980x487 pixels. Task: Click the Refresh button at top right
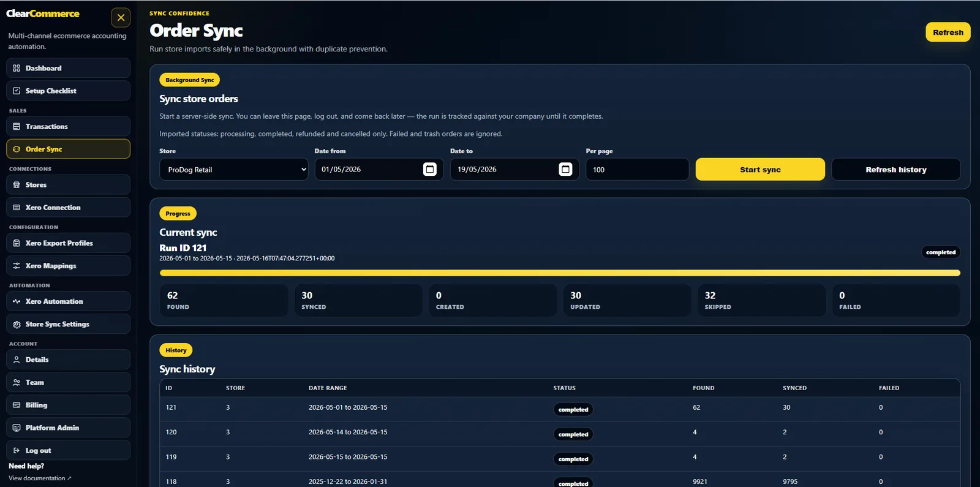948,32
